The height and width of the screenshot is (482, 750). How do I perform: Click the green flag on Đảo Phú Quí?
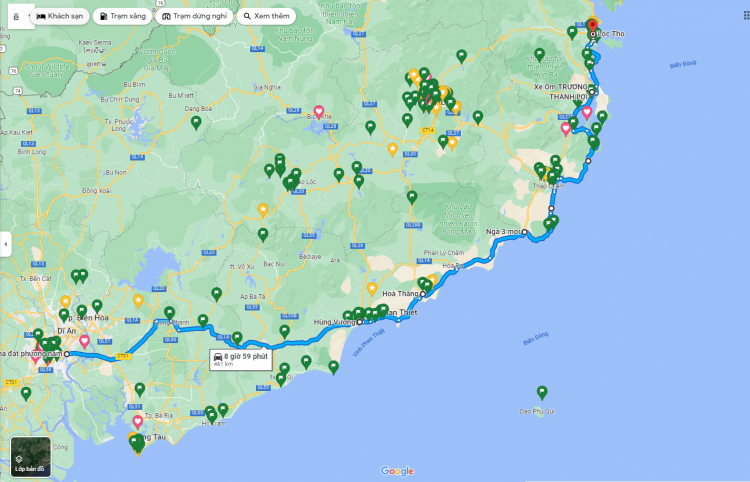tap(541, 393)
